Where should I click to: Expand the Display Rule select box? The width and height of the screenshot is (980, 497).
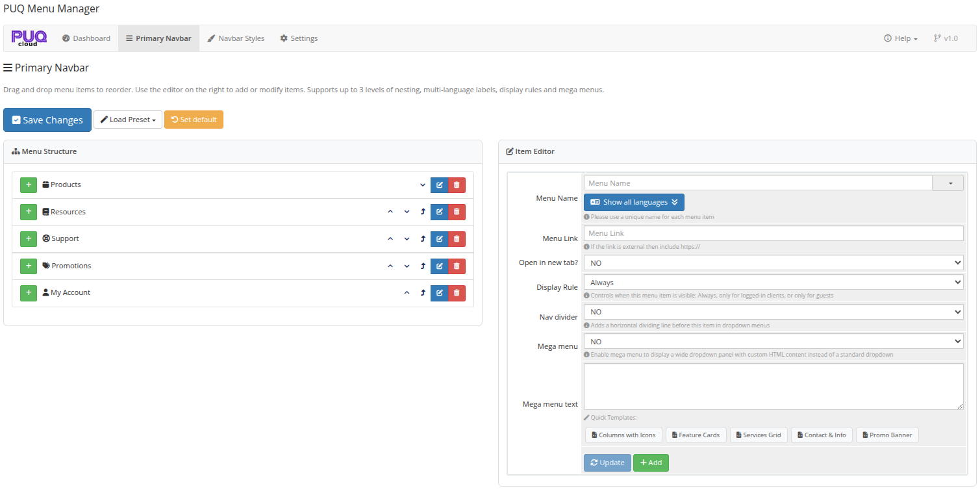click(x=773, y=283)
